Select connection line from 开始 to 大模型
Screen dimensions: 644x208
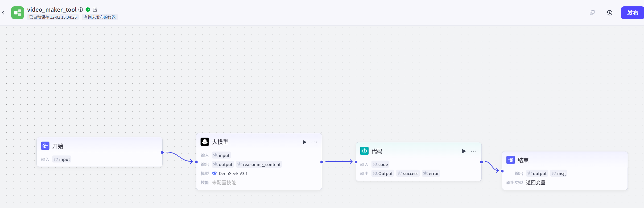click(179, 157)
